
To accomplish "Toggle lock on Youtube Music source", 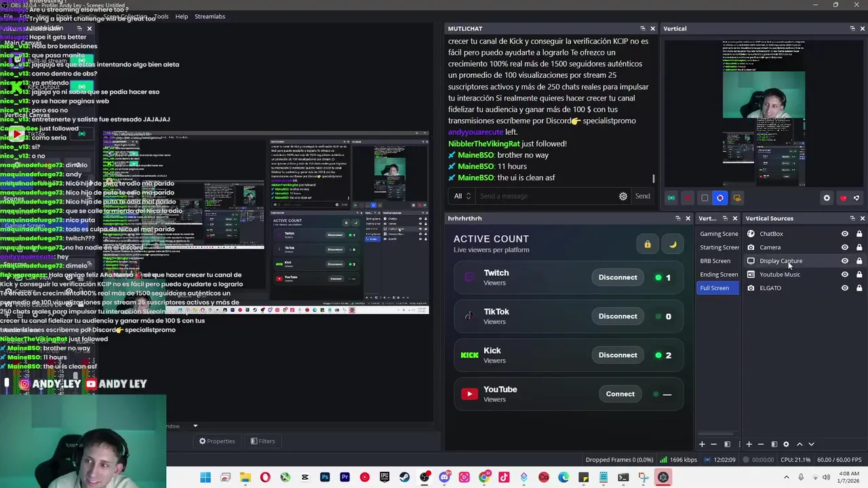I will tap(859, 274).
